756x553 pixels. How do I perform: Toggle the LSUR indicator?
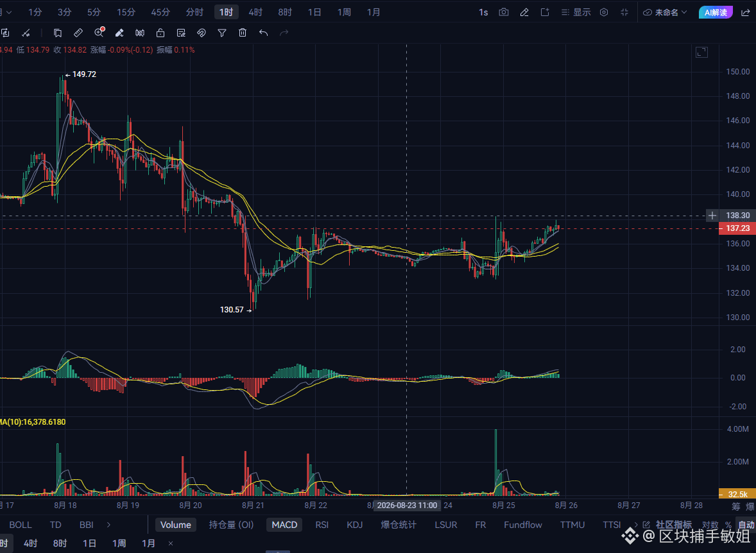(445, 525)
